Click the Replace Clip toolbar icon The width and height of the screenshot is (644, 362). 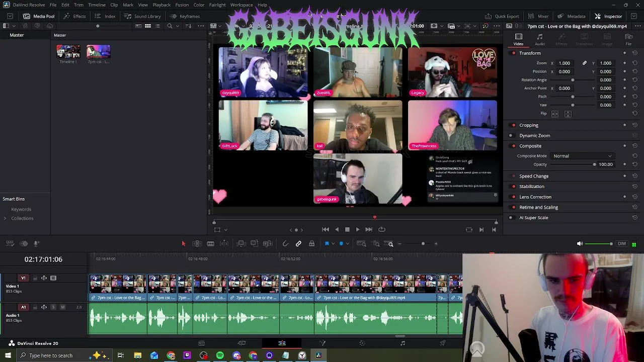click(268, 244)
